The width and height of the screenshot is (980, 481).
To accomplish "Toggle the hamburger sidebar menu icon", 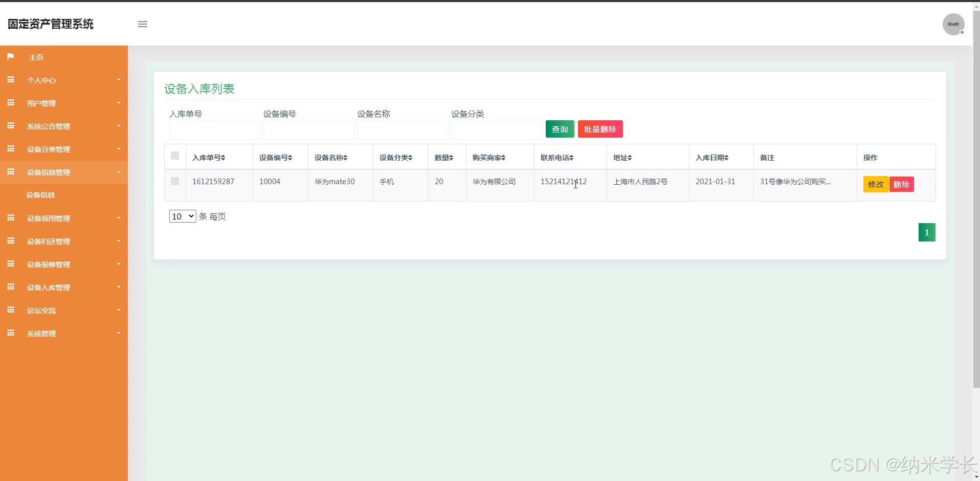I will [x=143, y=24].
